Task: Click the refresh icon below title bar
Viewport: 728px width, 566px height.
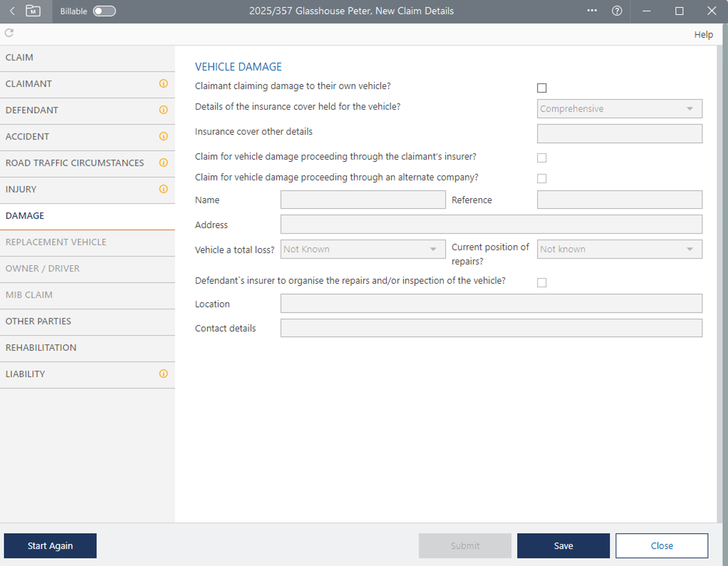Action: [x=9, y=33]
